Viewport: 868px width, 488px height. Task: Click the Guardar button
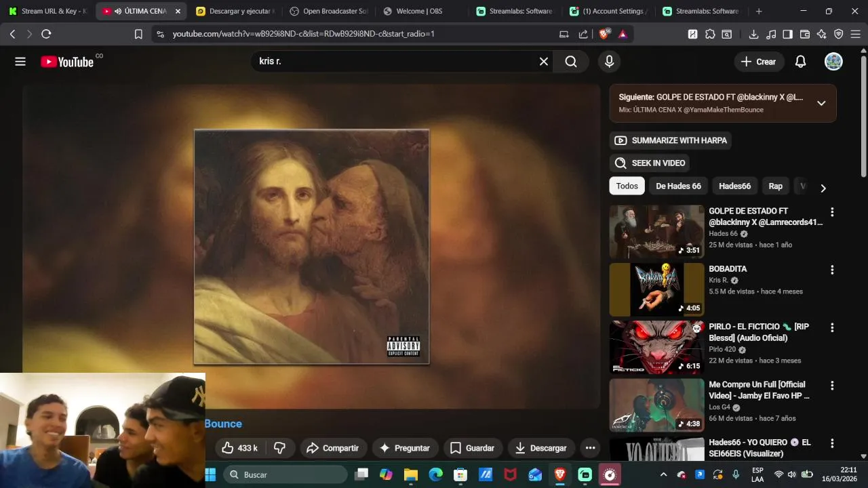pos(473,448)
